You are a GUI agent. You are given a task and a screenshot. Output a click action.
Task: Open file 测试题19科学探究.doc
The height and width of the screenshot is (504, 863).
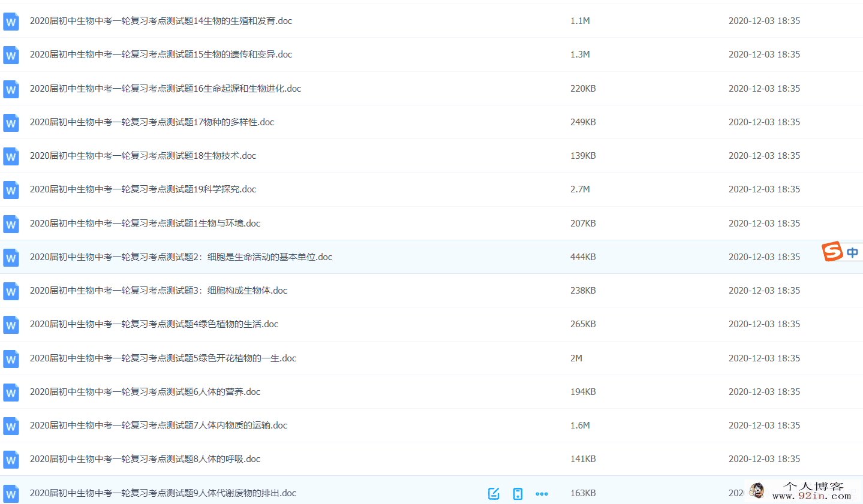(143, 189)
